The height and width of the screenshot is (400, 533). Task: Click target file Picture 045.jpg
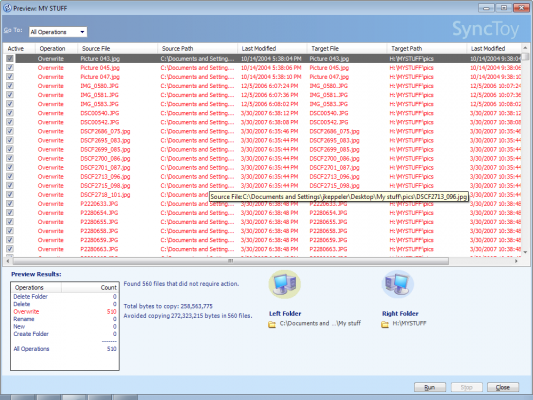329,68
